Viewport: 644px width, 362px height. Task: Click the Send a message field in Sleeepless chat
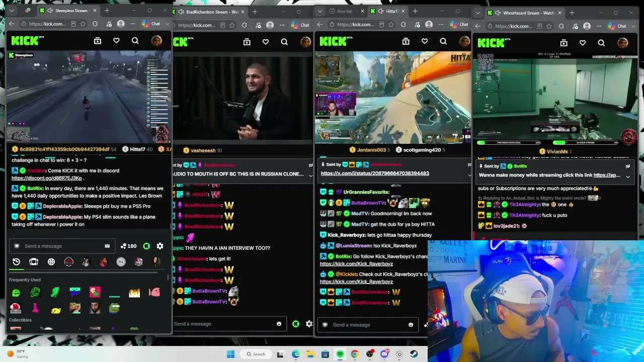(63, 246)
